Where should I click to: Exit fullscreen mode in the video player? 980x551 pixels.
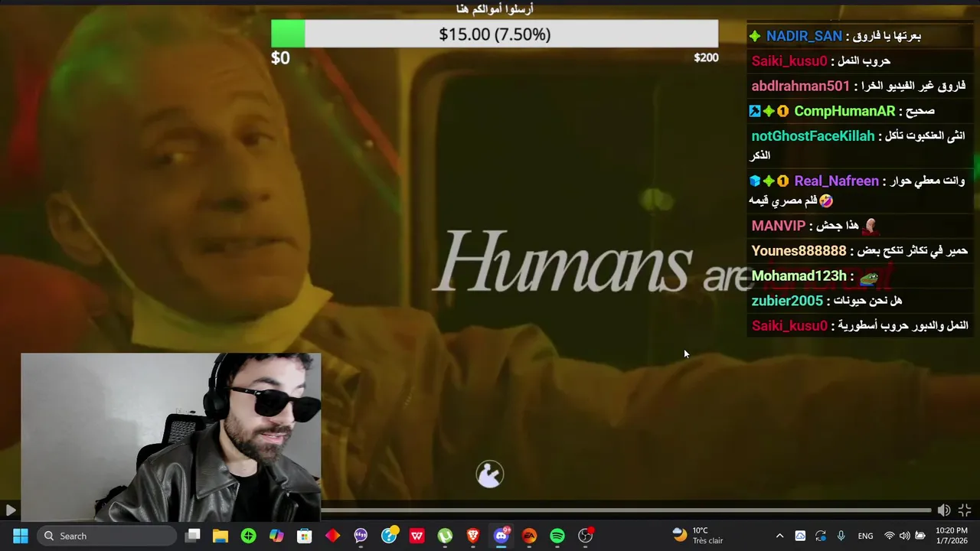[965, 510]
